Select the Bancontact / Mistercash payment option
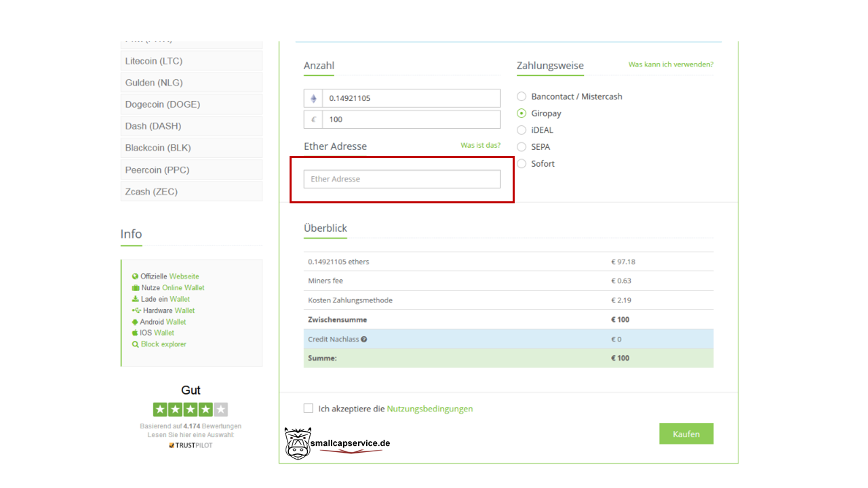868x488 pixels. tap(521, 97)
